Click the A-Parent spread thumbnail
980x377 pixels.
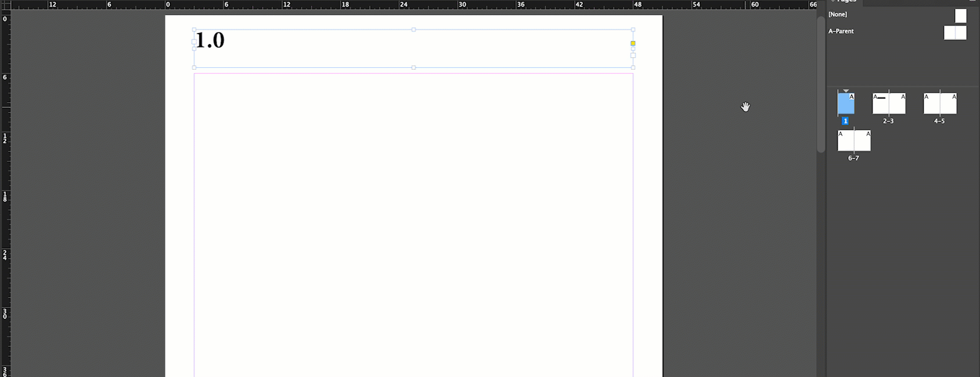(955, 32)
